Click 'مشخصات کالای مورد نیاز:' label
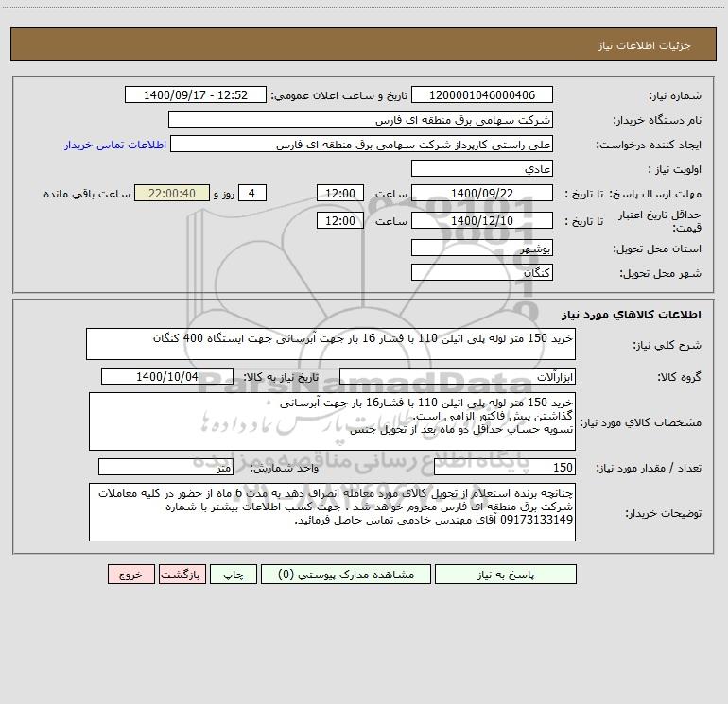728x704 pixels. tap(641, 422)
